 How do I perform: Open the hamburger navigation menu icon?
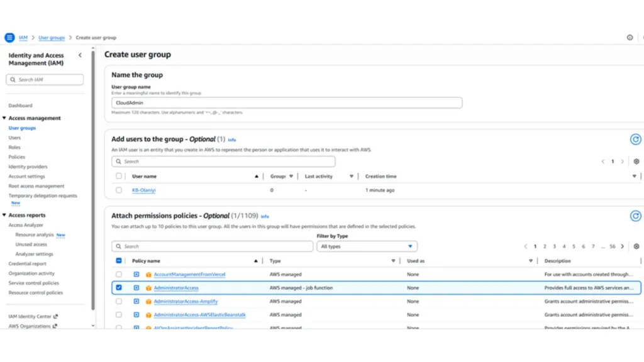pyautogui.click(x=9, y=38)
